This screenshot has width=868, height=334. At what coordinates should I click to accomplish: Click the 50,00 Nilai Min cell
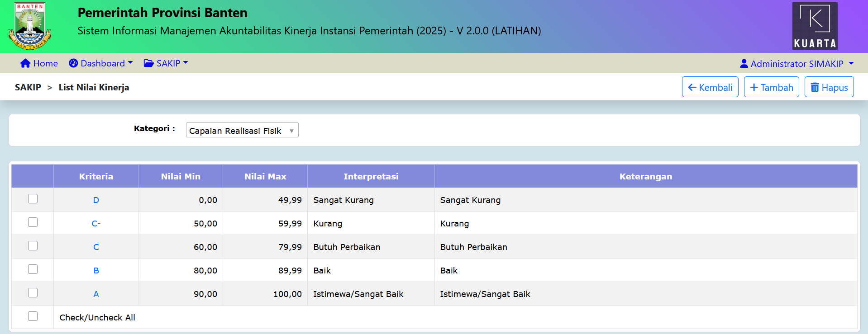(181, 223)
